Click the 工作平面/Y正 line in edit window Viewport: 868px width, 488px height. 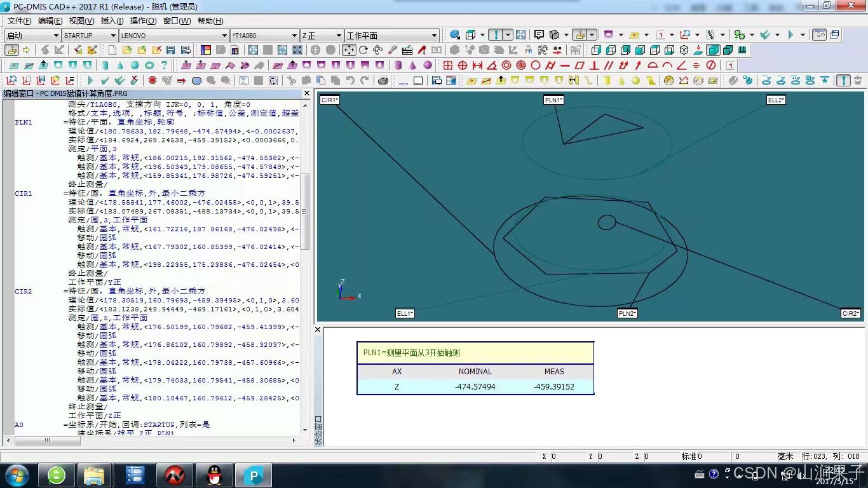pyautogui.click(x=95, y=282)
